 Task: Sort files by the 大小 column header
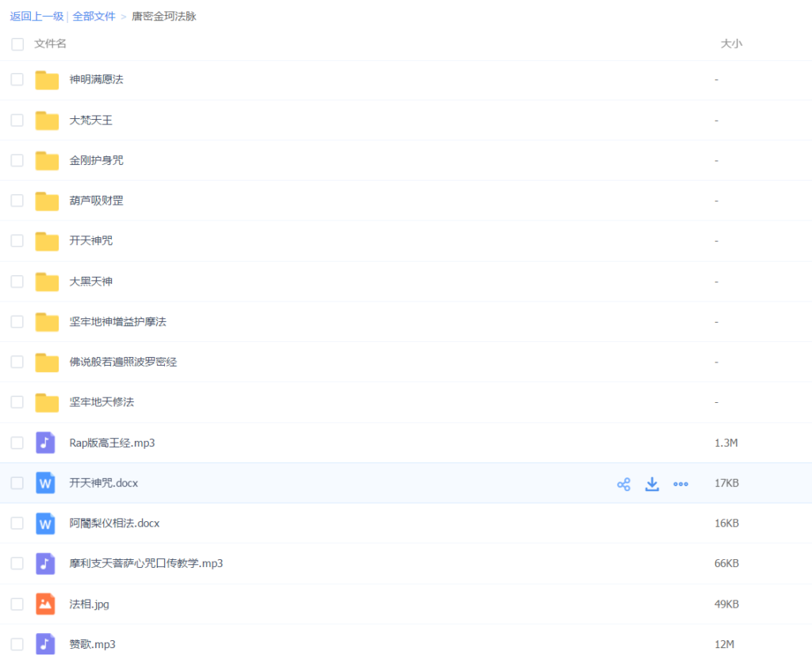click(x=730, y=44)
